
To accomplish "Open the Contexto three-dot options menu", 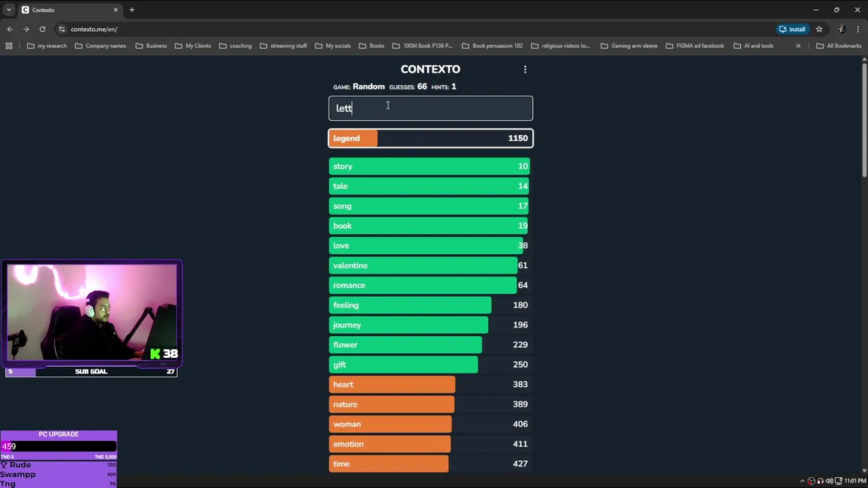I will click(525, 69).
